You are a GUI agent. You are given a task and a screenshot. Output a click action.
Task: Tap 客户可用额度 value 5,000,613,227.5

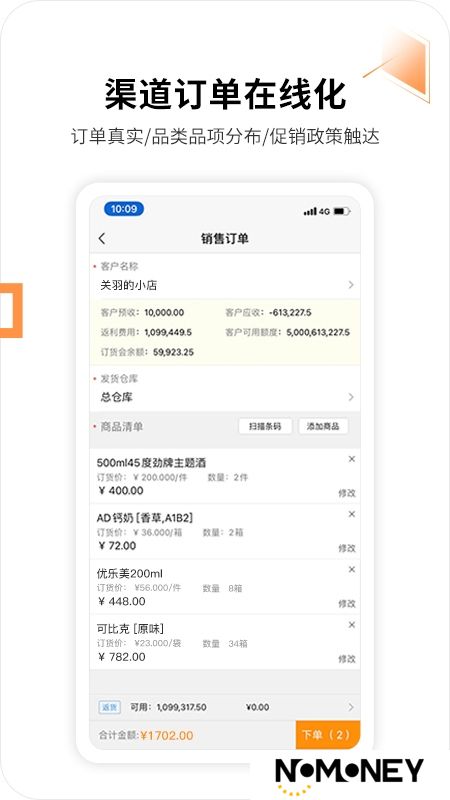pos(318,332)
